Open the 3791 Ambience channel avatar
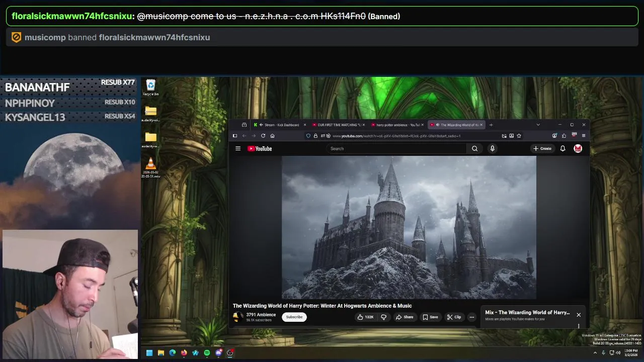 click(x=237, y=317)
